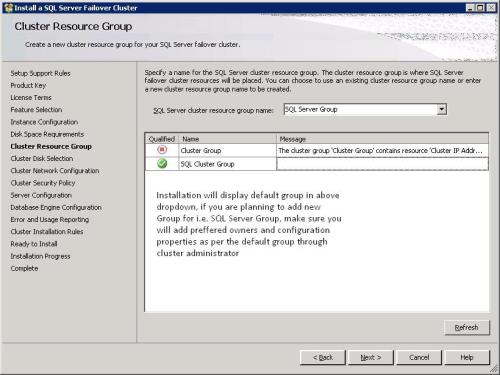The image size is (500, 375).
Task: Select Cluster Security Policy step
Action: click(x=43, y=183)
